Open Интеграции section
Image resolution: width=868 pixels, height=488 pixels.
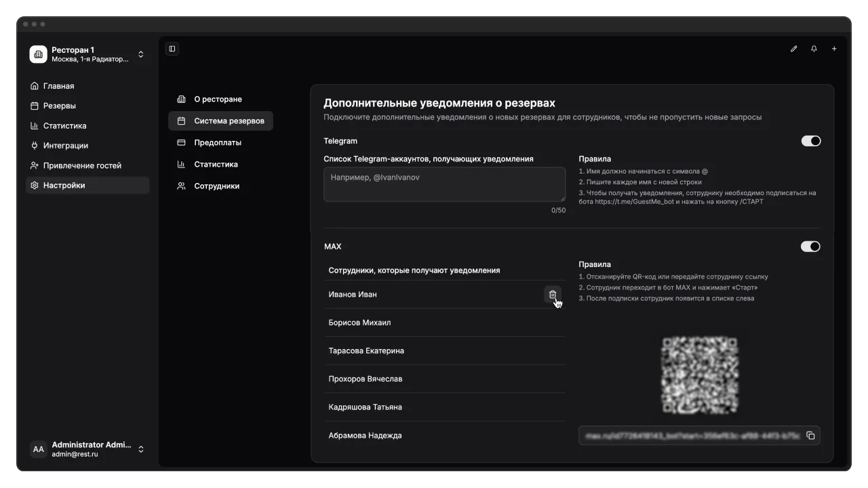[x=87, y=145]
